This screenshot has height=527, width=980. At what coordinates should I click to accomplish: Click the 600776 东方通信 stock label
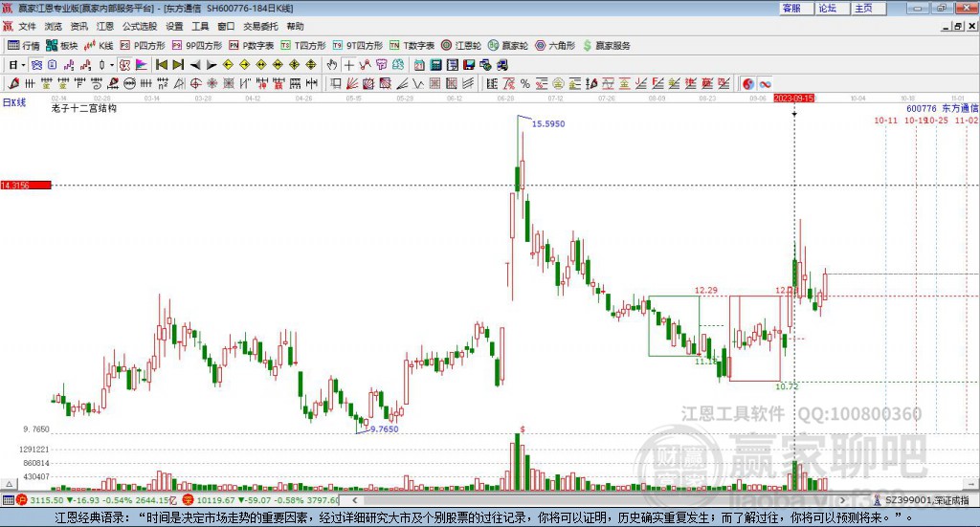coord(942,108)
